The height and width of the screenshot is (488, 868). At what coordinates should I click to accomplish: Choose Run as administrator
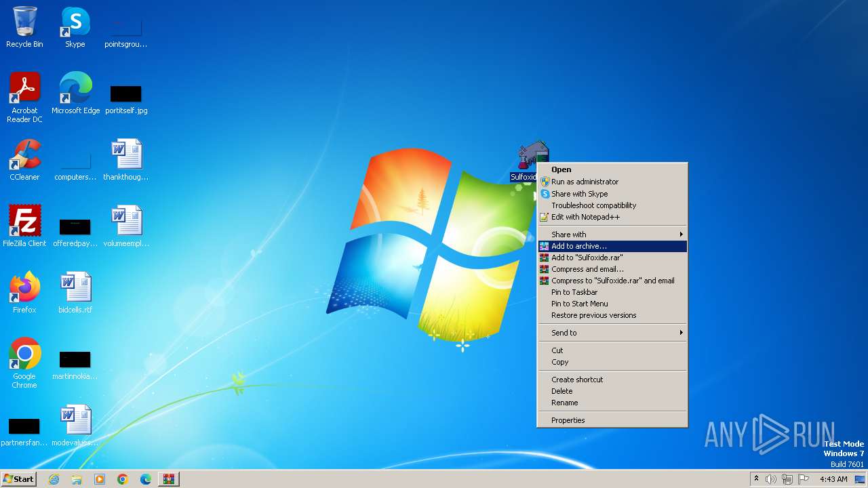pyautogui.click(x=612, y=182)
